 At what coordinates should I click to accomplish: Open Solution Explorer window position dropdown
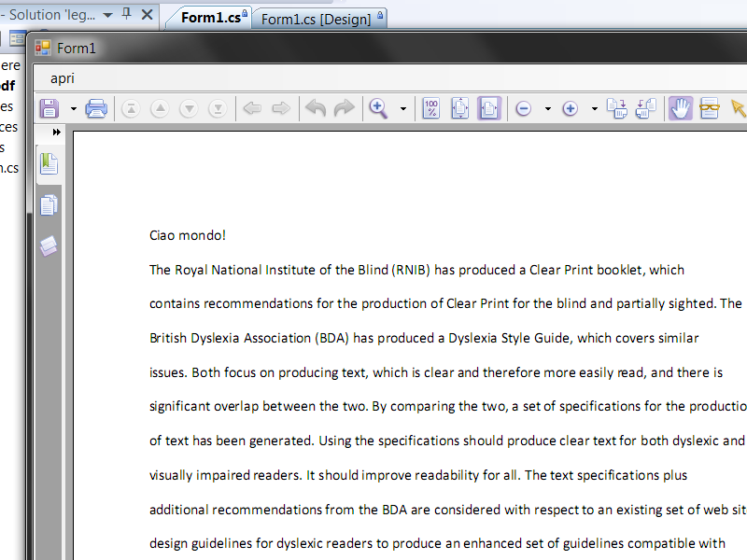click(108, 15)
